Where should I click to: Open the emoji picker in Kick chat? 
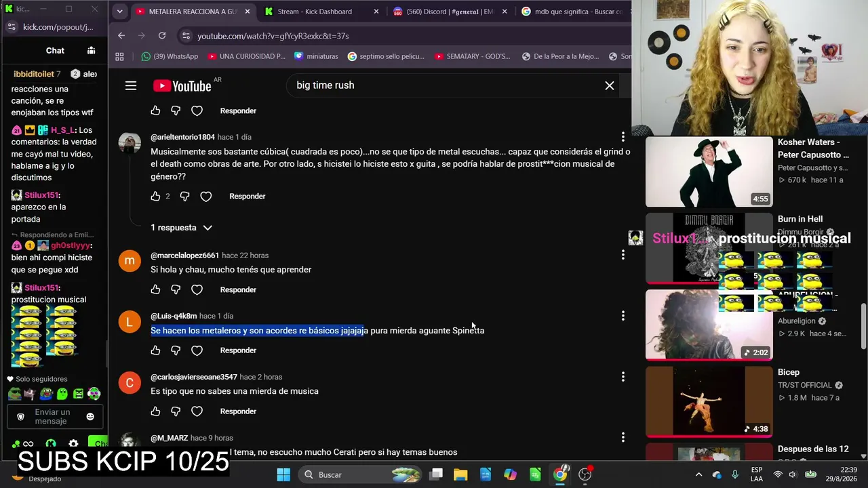(90, 416)
